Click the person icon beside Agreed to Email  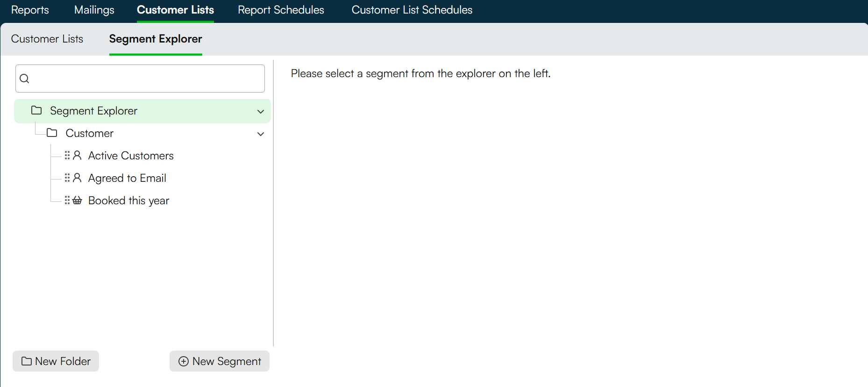point(78,178)
